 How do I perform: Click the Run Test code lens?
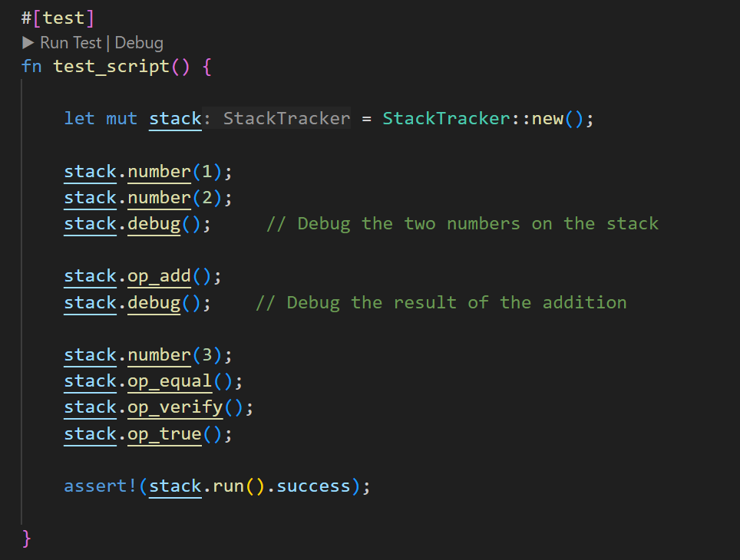(x=71, y=43)
